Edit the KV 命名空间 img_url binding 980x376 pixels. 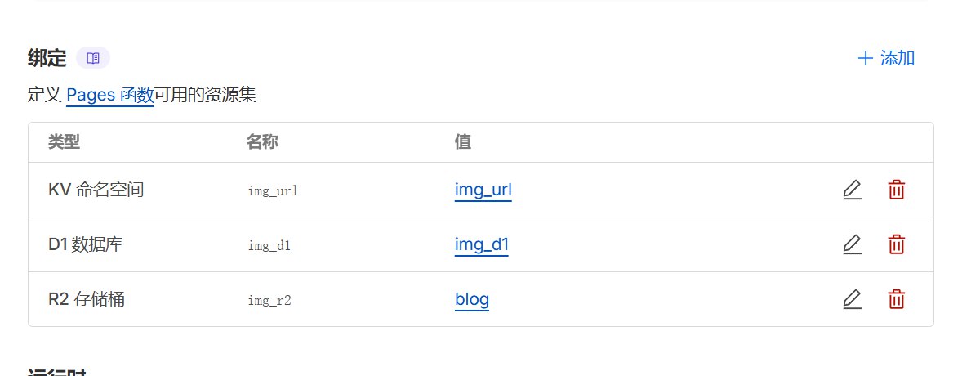pyautogui.click(x=852, y=190)
